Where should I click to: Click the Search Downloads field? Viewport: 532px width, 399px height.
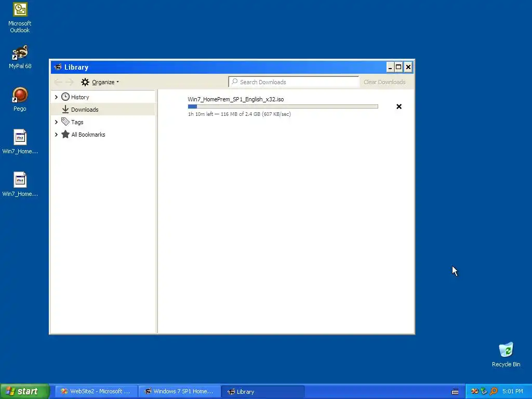(x=294, y=82)
